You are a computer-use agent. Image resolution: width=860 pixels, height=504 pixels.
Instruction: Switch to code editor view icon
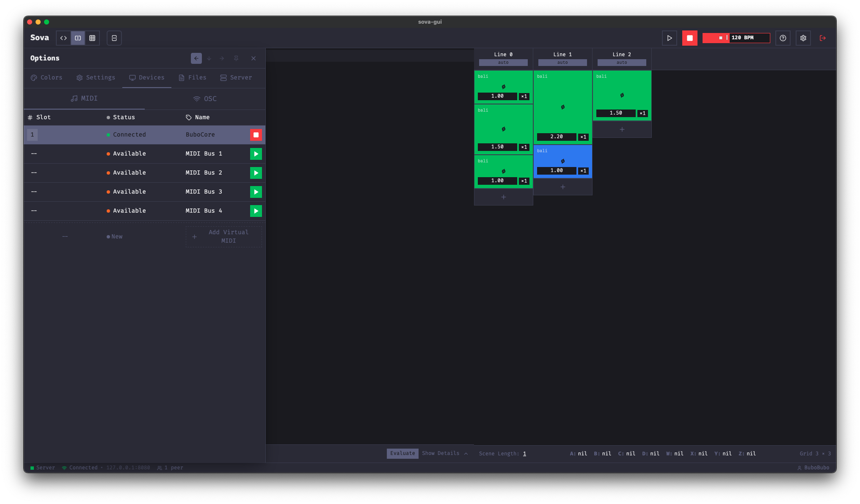[x=63, y=38]
